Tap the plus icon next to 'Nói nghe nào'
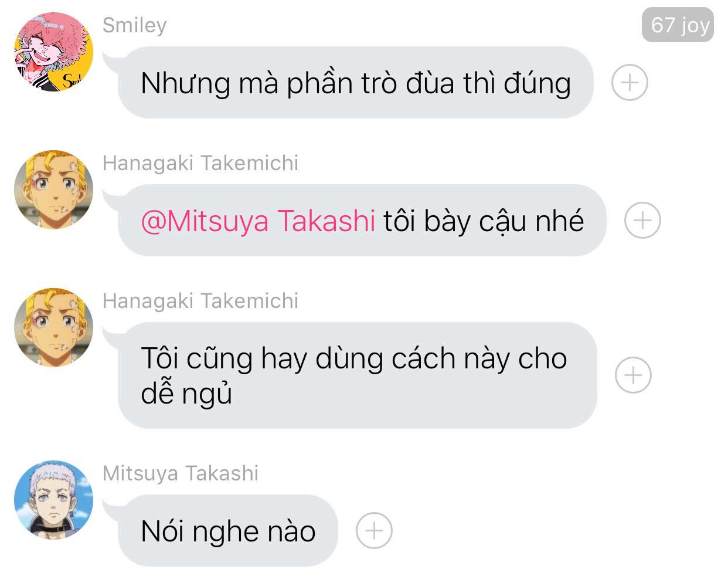Screen dimensions: 728x576 (374, 531)
